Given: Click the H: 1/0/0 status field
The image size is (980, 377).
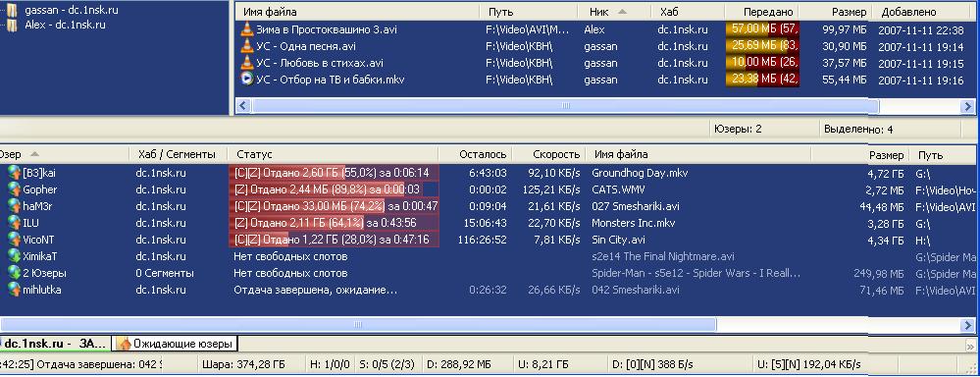Looking at the screenshot, I should (x=330, y=364).
